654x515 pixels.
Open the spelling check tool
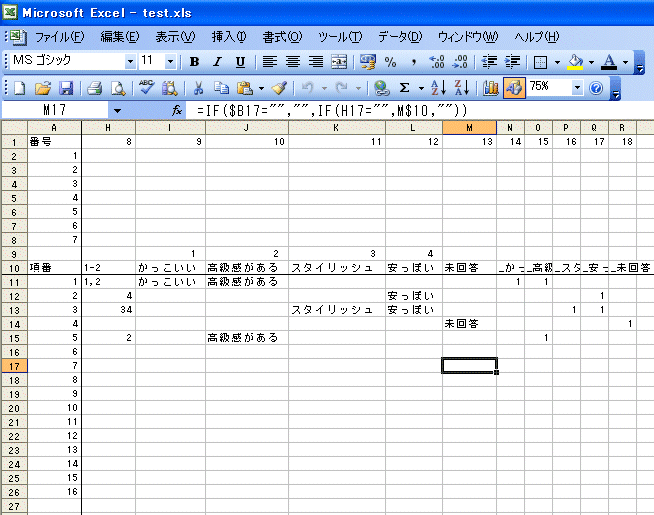147,88
